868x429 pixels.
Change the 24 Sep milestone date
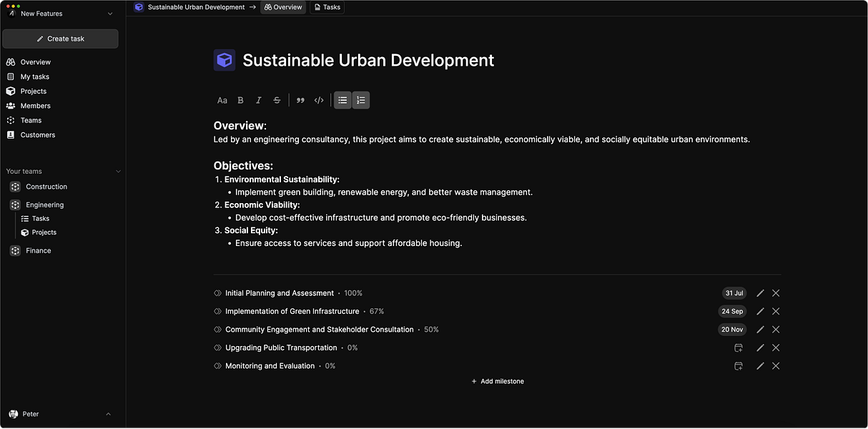click(x=732, y=311)
